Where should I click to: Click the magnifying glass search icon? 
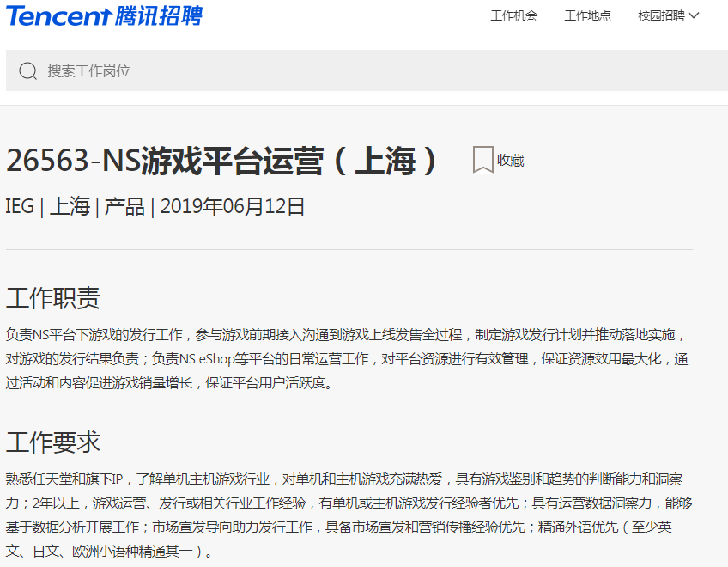28,71
